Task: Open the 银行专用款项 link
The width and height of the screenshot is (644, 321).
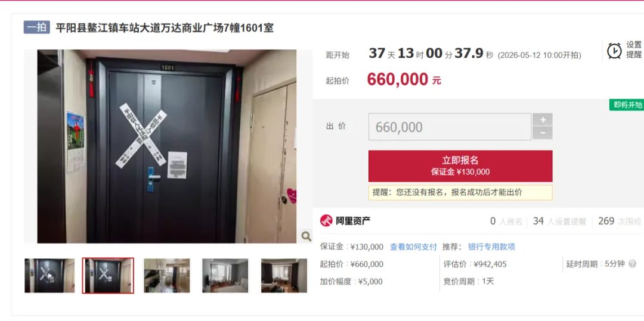Action: 491,247
